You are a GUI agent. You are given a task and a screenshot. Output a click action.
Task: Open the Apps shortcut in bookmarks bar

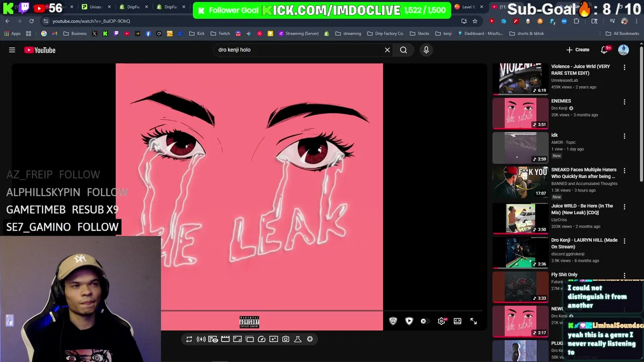[x=13, y=34]
